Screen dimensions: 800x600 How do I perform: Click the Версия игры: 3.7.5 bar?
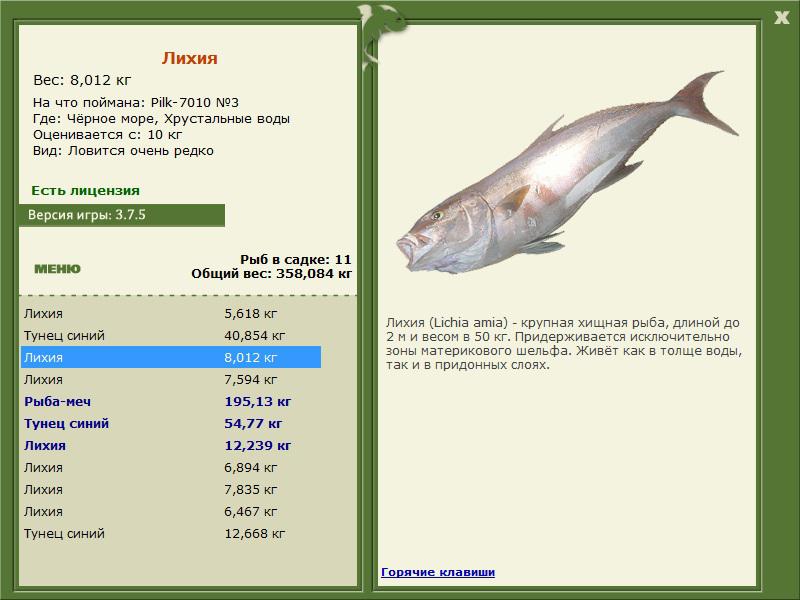coord(121,215)
